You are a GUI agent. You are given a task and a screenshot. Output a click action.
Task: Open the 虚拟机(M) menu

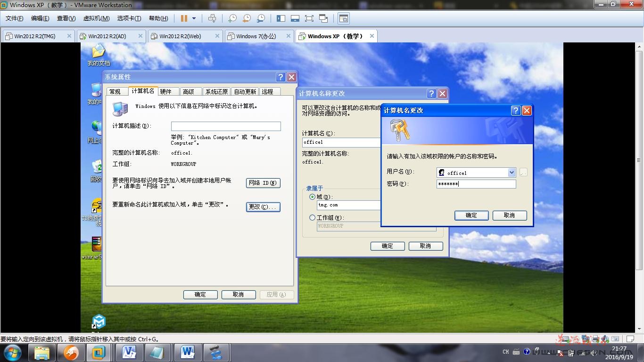click(96, 18)
